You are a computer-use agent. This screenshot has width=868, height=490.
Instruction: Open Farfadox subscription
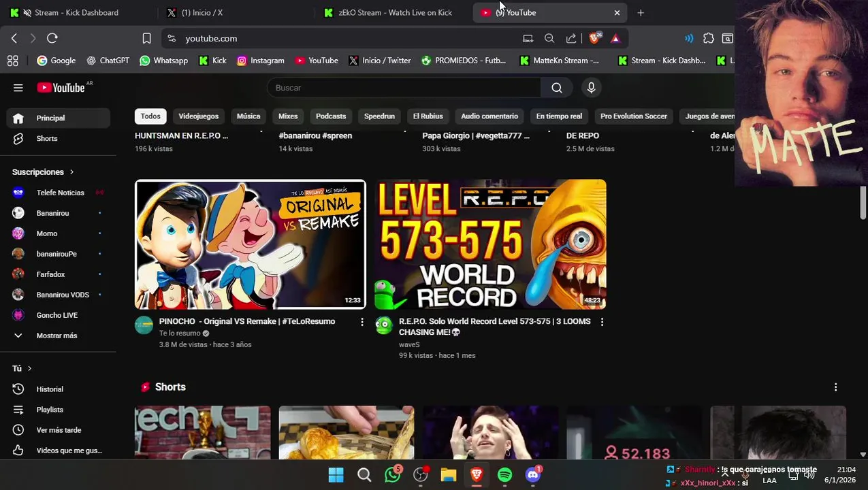pos(59,274)
